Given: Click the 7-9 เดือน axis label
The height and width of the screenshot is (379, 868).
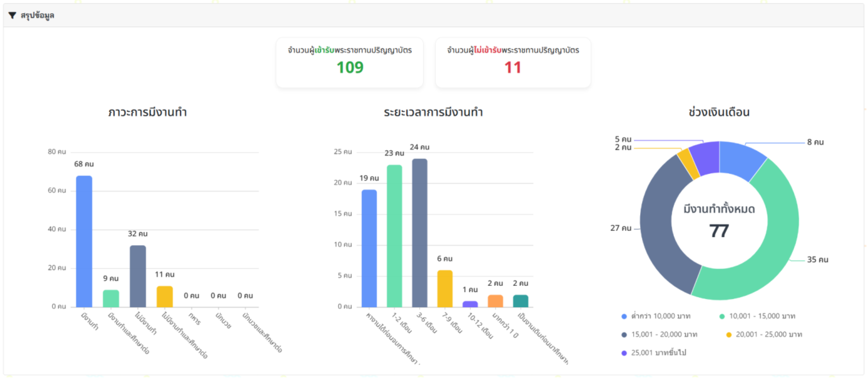Looking at the screenshot, I should [452, 322].
